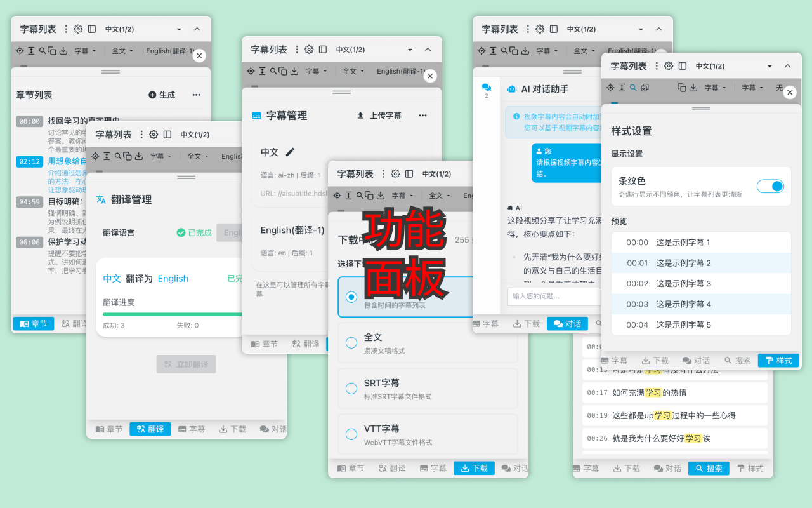
Task: Open the settings gear in 字幕列表 panel
Action: coord(78,29)
